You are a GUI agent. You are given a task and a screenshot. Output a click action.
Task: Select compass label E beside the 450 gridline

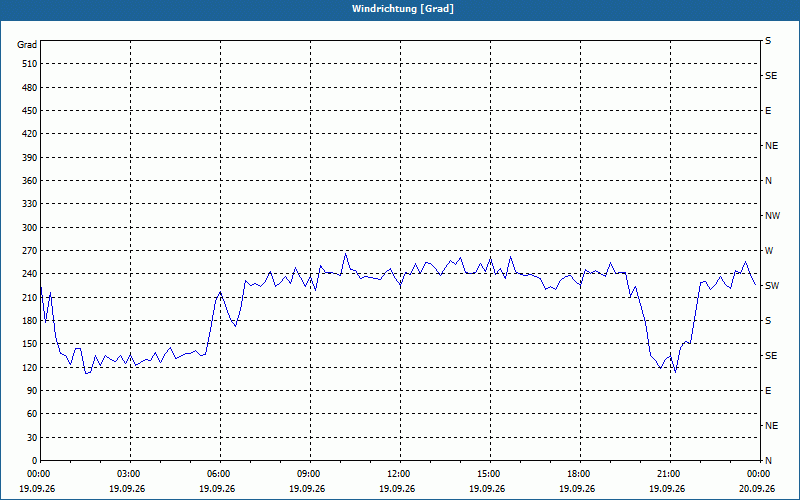coord(768,111)
